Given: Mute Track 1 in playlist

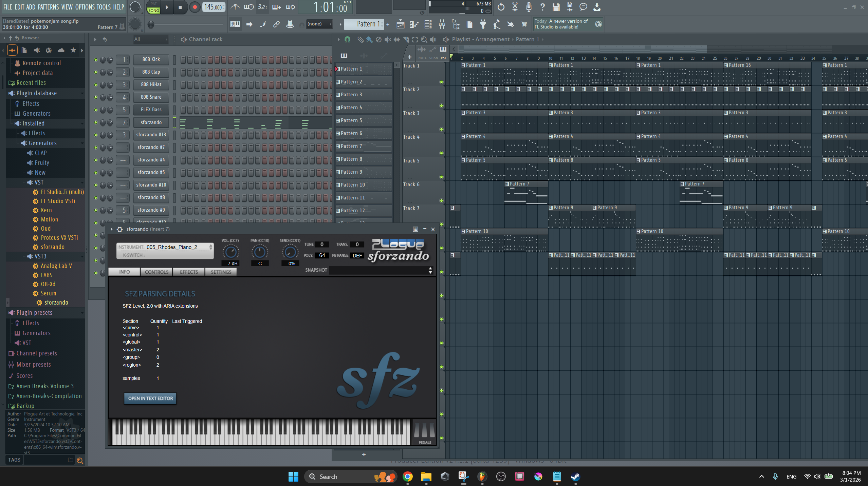Looking at the screenshot, I should 441,82.
